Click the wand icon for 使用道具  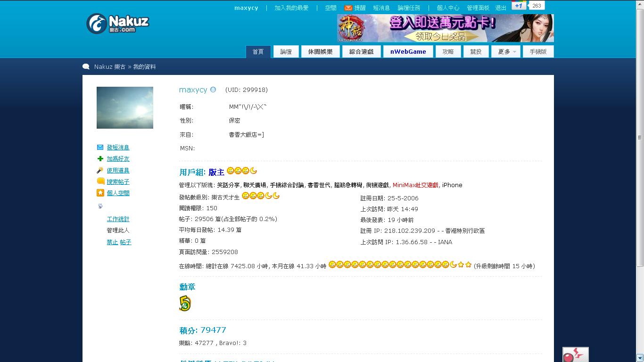pyautogui.click(x=100, y=170)
